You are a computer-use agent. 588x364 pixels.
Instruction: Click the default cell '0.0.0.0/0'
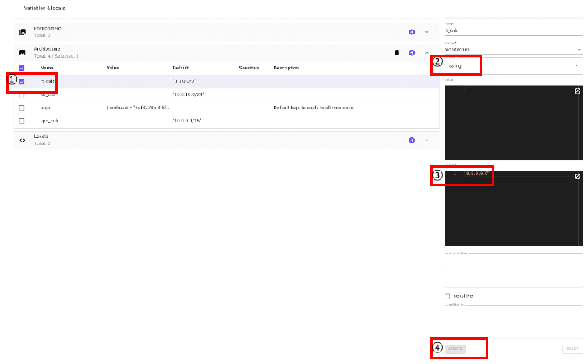tap(184, 81)
